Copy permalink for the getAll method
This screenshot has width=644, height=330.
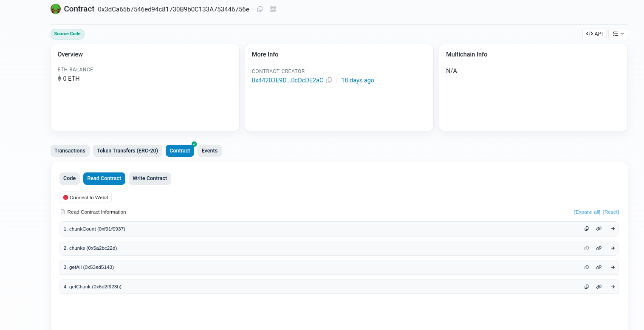click(599, 267)
